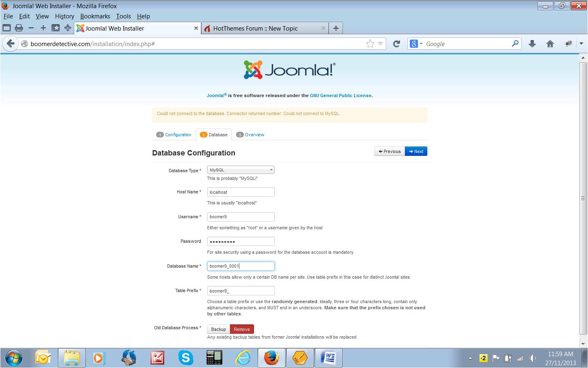This screenshot has width=588, height=368.
Task: Go to the Configuration step tab
Action: [174, 135]
